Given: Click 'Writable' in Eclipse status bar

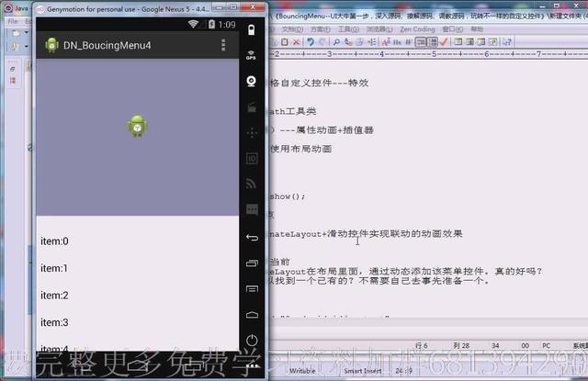Looking at the screenshot, I should [302, 371].
